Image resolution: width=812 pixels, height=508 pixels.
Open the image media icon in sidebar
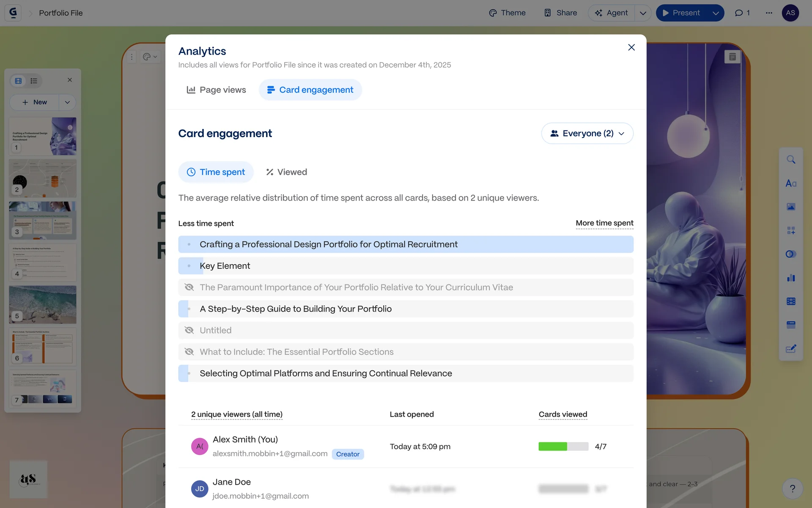(791, 207)
